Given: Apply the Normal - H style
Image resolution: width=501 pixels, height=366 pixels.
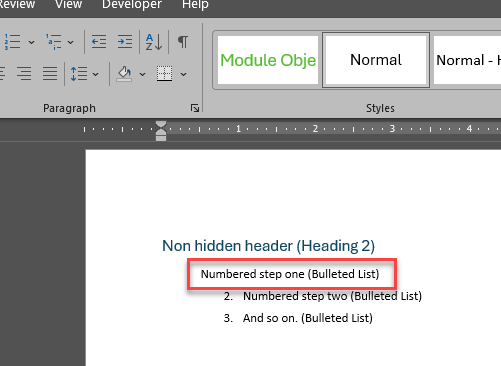Looking at the screenshot, I should (467, 60).
